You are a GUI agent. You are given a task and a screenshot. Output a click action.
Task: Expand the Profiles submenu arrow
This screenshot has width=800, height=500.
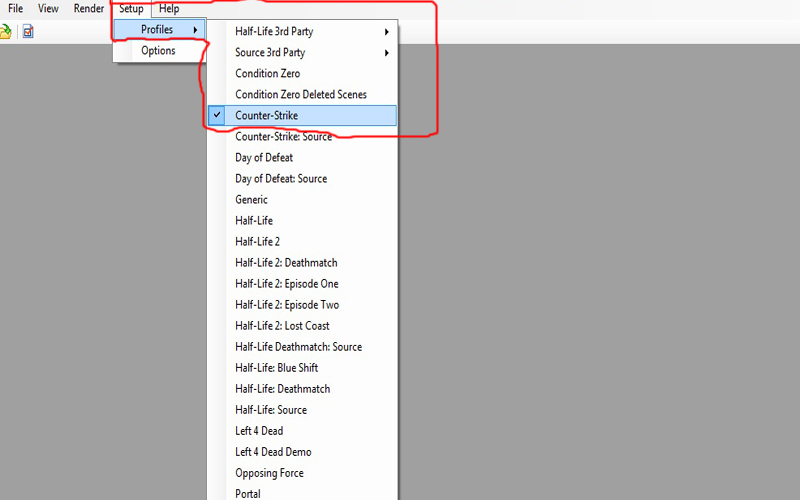[195, 30]
